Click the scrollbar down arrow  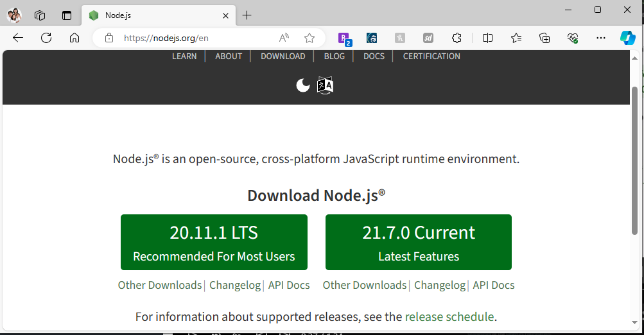pyautogui.click(x=634, y=323)
